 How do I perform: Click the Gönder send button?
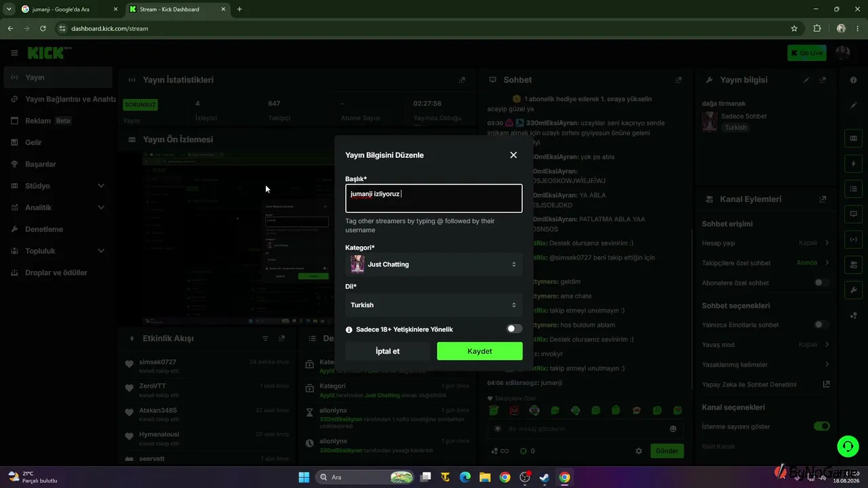pyautogui.click(x=667, y=451)
